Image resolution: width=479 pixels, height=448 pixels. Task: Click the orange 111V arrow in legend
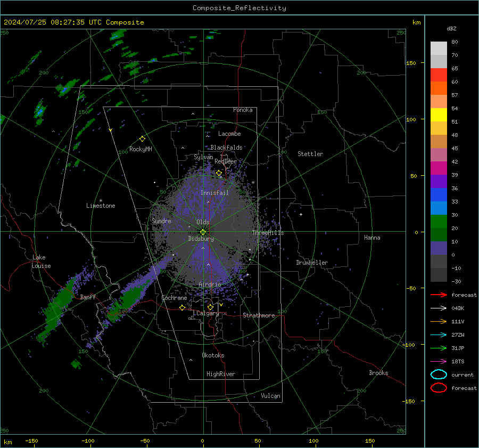coord(439,321)
